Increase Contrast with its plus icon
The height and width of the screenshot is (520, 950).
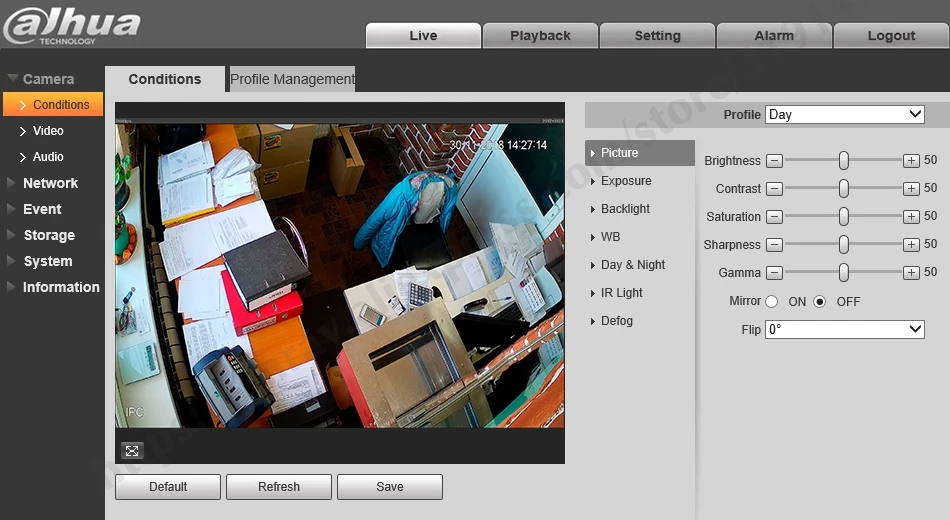click(x=911, y=188)
